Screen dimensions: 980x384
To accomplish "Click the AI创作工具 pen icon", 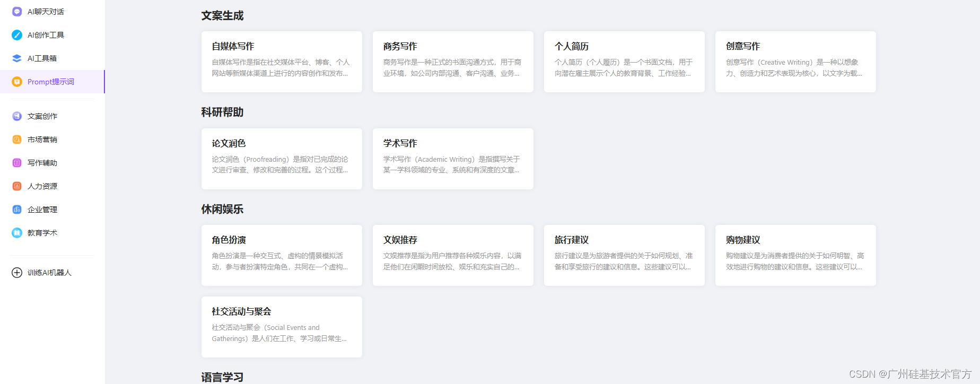I will tap(17, 35).
